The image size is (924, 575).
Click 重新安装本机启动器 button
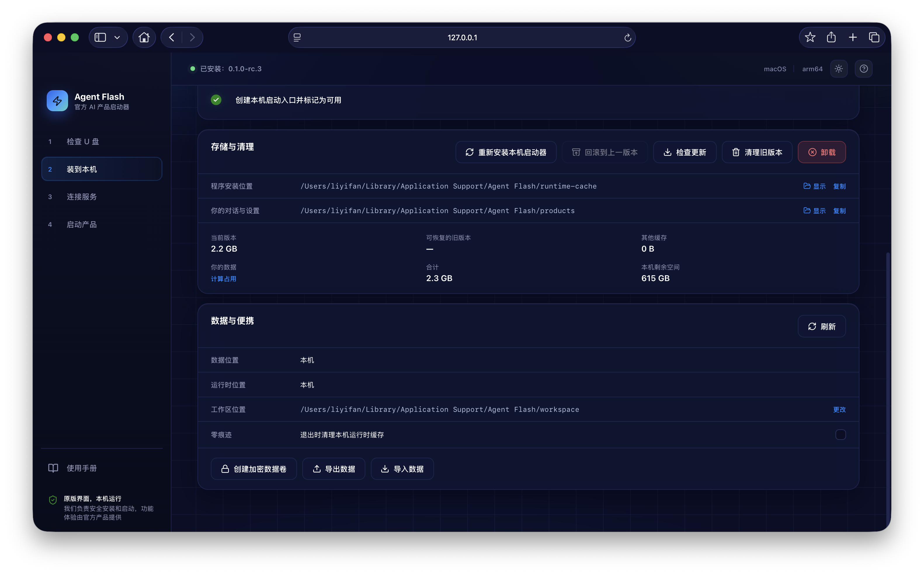tap(506, 152)
